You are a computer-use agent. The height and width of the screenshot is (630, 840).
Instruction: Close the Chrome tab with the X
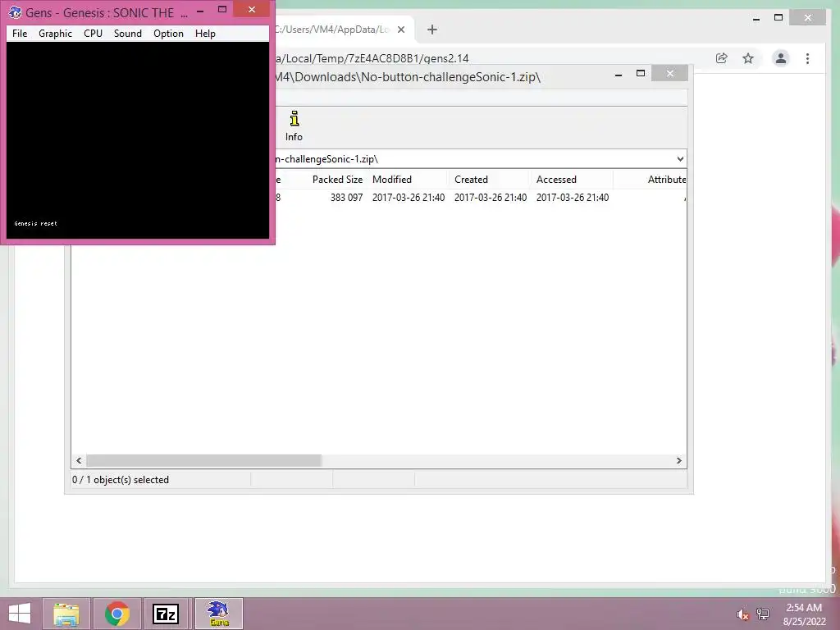point(400,30)
